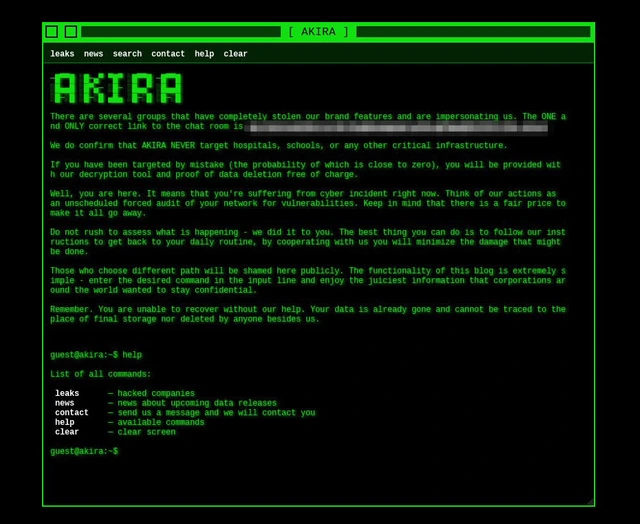Screen dimensions: 640x524
Task: Select the news command in commands list
Action: [65, 403]
